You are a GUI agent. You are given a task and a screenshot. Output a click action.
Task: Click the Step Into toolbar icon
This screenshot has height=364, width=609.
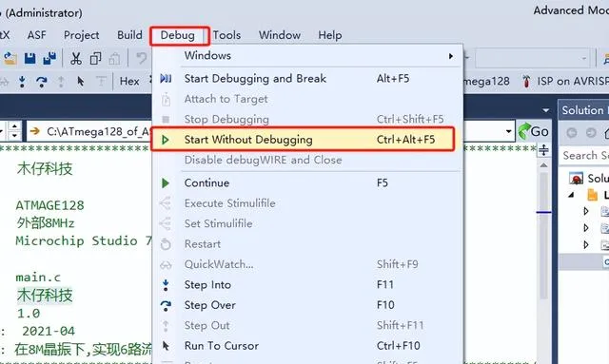22,82
